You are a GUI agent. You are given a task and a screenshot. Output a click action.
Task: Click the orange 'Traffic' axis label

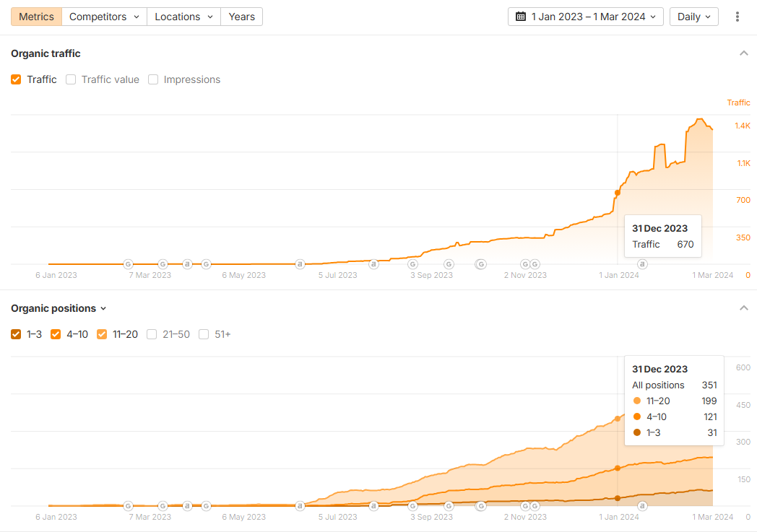(739, 103)
